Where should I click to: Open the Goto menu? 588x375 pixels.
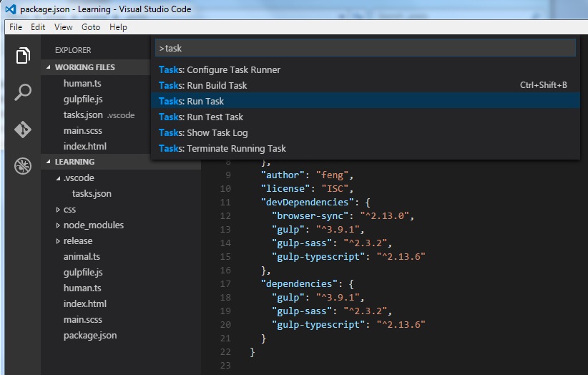[x=91, y=27]
